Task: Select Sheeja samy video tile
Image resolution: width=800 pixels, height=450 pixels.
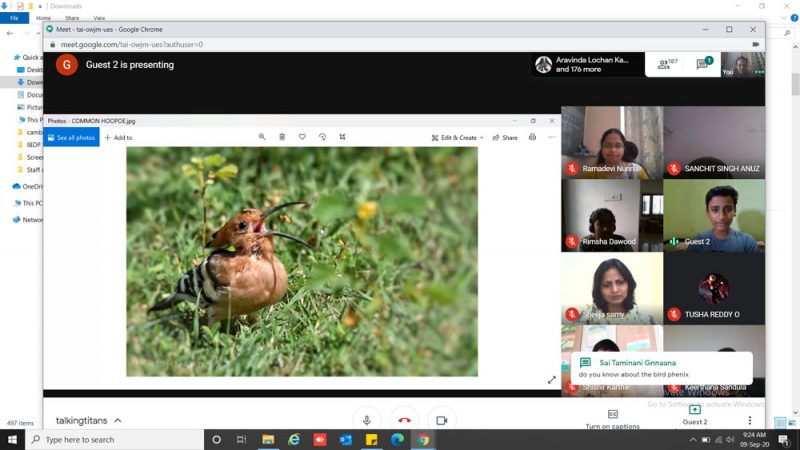Action: coord(612,288)
